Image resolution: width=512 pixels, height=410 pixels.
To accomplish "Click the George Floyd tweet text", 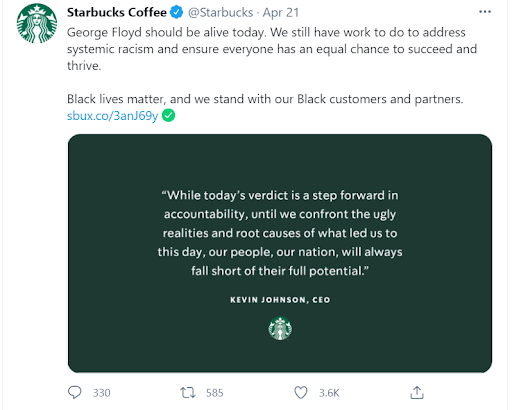I will pos(272,49).
